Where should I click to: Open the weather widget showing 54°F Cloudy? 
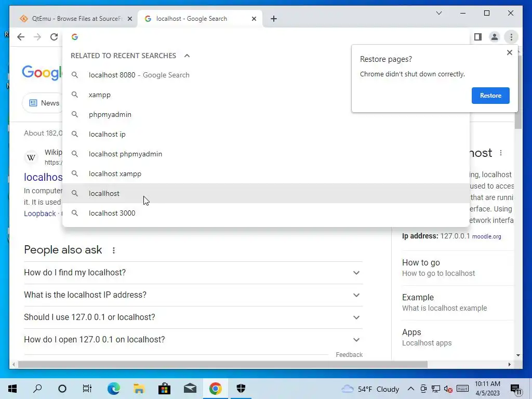370,389
